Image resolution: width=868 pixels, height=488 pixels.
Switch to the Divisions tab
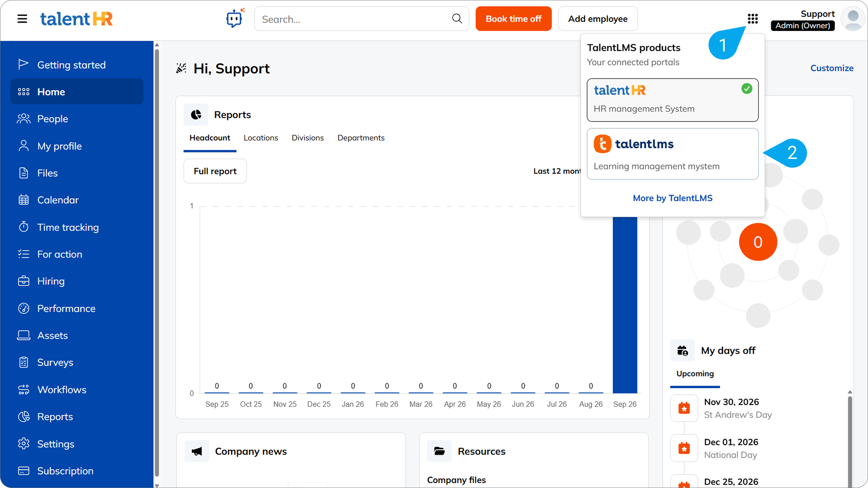coord(308,138)
